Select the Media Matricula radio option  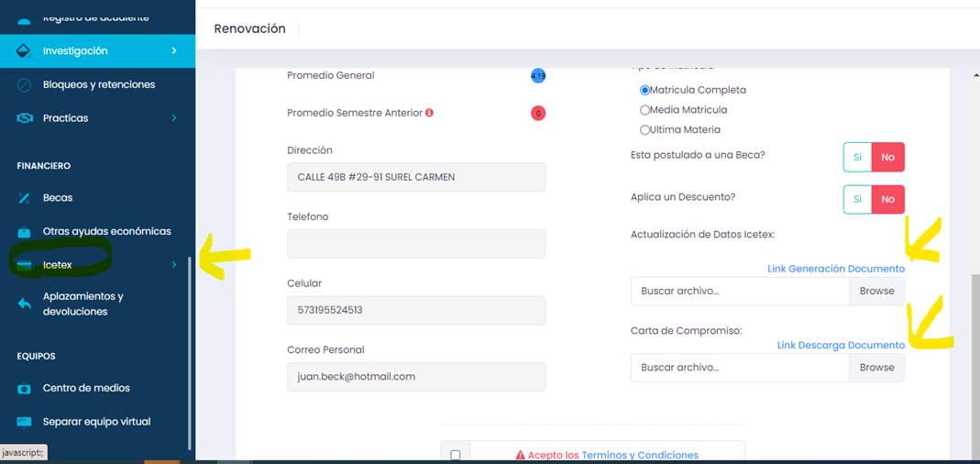(x=645, y=110)
